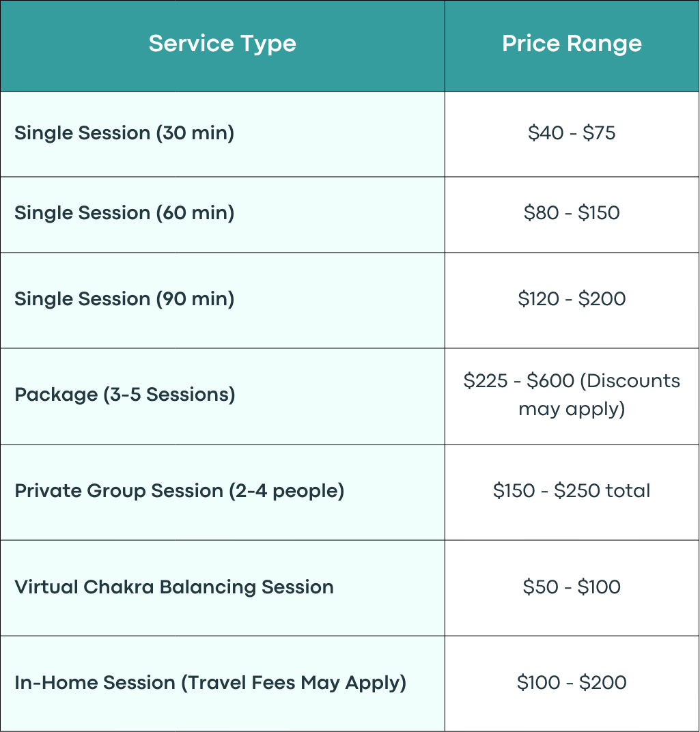Image resolution: width=700 pixels, height=732 pixels.
Task: Click the $225 - $600 discounts price cell
Action: pos(572,395)
